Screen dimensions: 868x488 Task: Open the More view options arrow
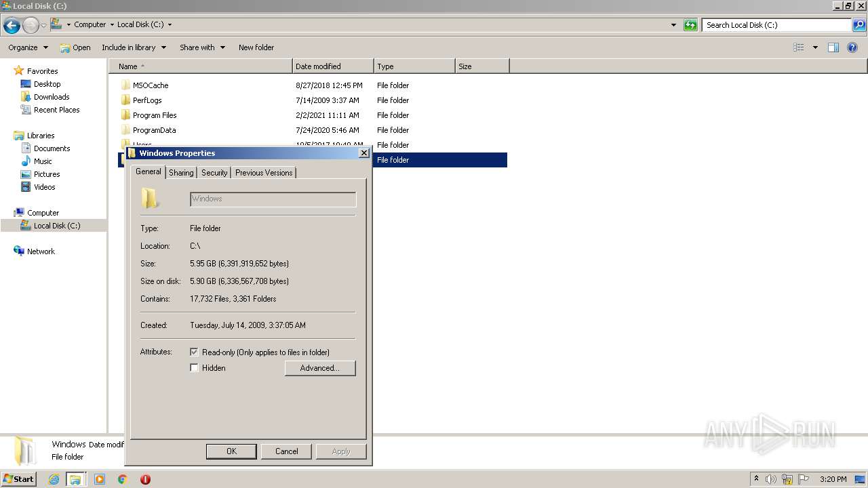[815, 47]
